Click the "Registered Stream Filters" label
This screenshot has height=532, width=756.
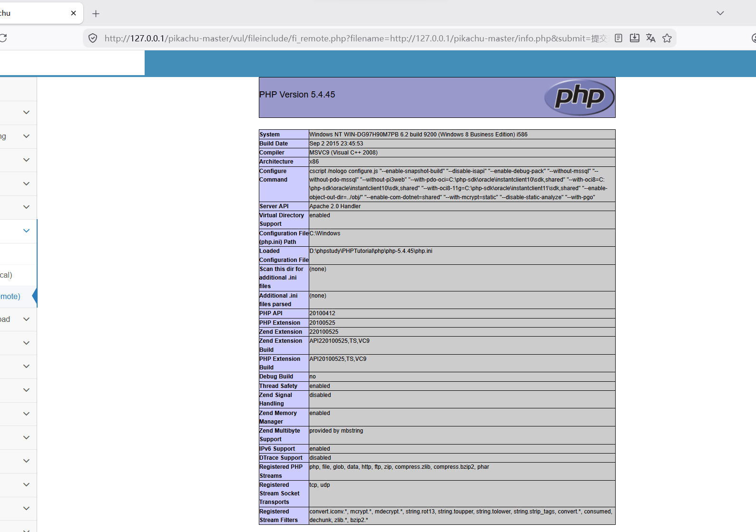pyautogui.click(x=279, y=516)
